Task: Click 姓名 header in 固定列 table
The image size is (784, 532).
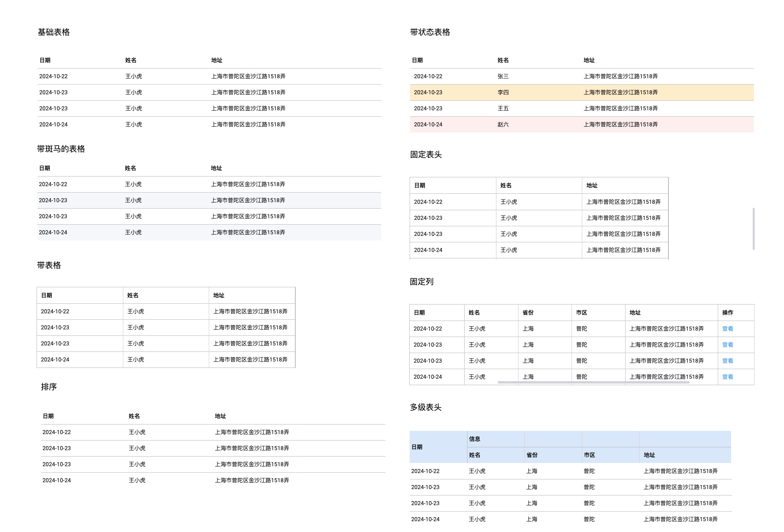Action: click(474, 313)
